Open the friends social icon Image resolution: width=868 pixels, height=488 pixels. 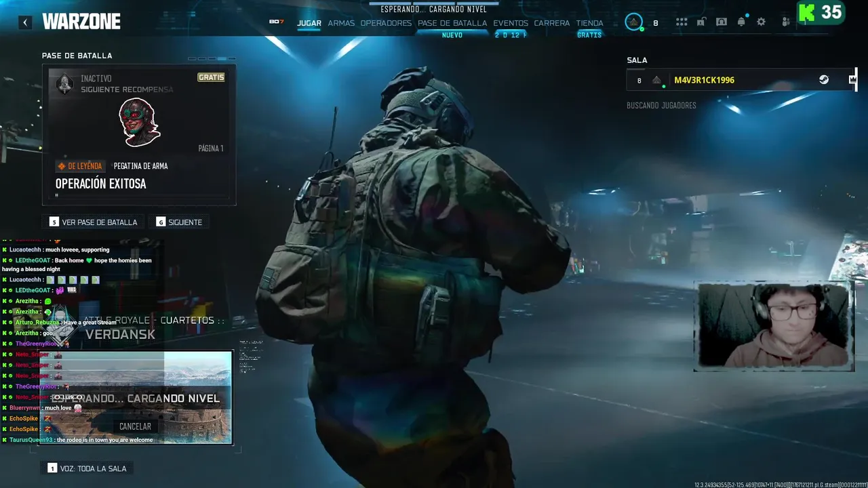(785, 22)
